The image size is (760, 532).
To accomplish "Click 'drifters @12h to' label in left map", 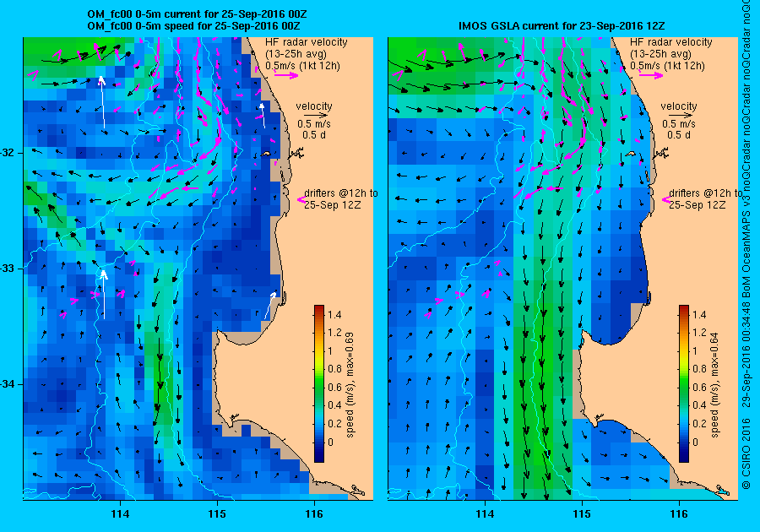I will (341, 193).
